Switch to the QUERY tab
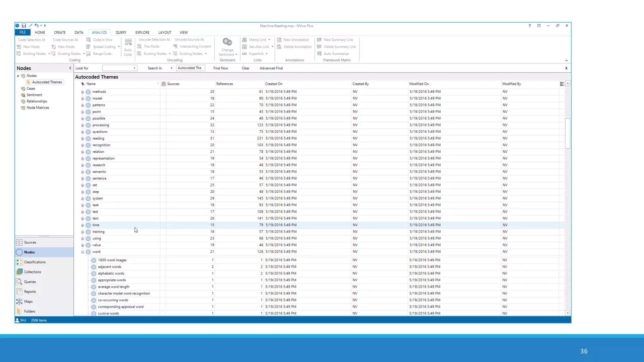The image size is (644, 362). pyautogui.click(x=121, y=32)
